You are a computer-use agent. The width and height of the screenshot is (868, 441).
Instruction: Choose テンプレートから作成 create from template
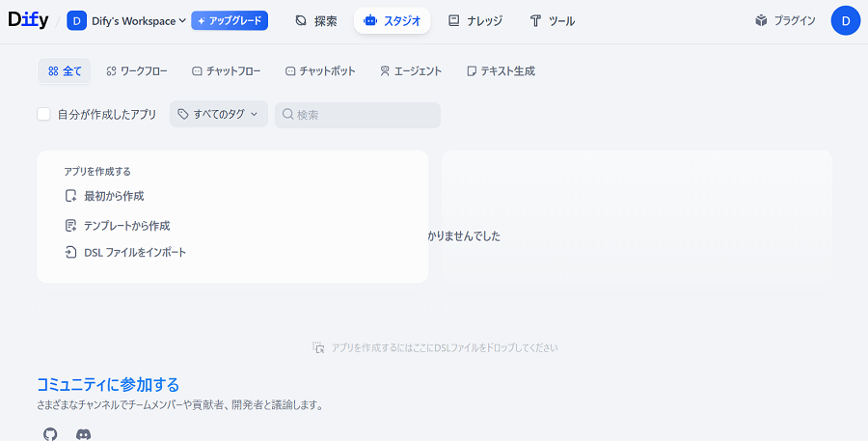click(x=118, y=226)
